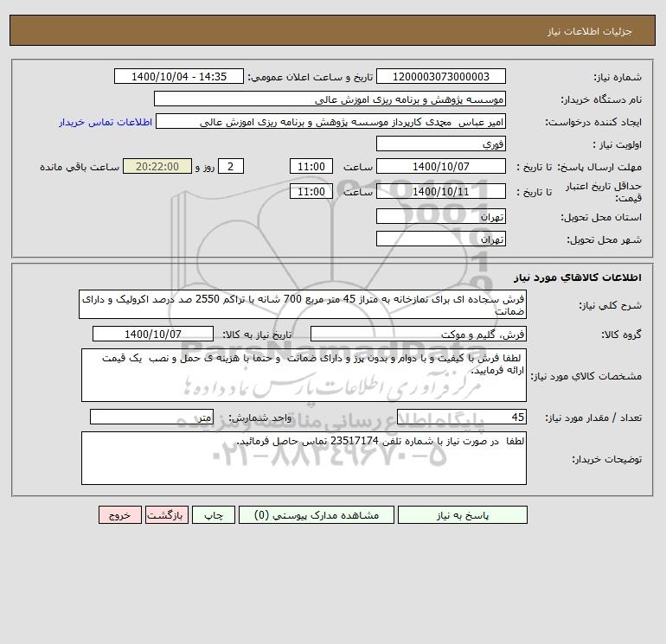Click the 11:00 time field beside 1400/10/07
666x644 pixels.
[311, 167]
